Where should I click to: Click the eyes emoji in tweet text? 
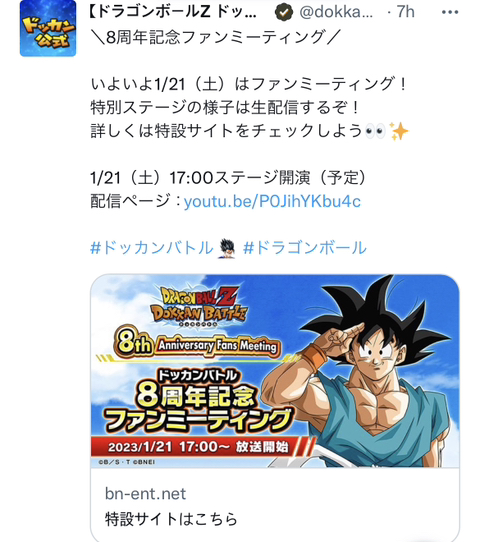pyautogui.click(x=375, y=131)
